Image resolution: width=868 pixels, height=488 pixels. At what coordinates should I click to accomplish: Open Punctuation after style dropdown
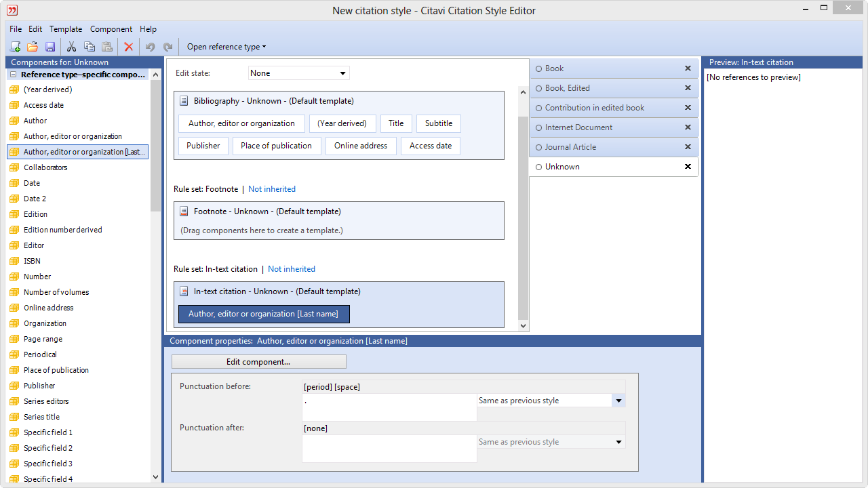coord(618,442)
